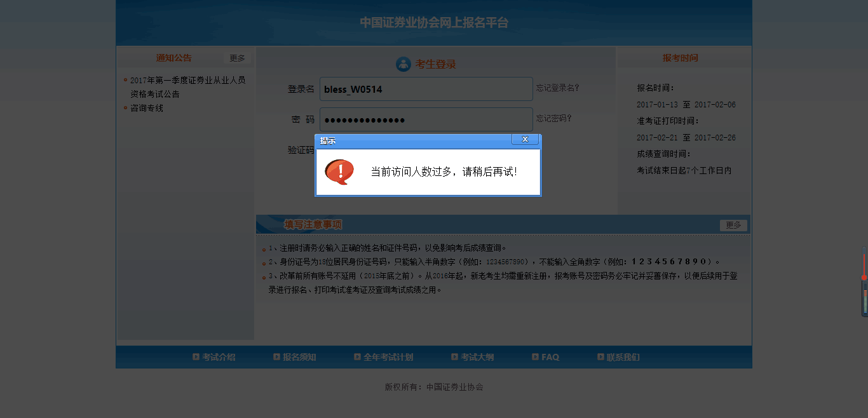Screen dimensions: 868x418
Task: Click the 密码 password input field
Action: (426, 119)
